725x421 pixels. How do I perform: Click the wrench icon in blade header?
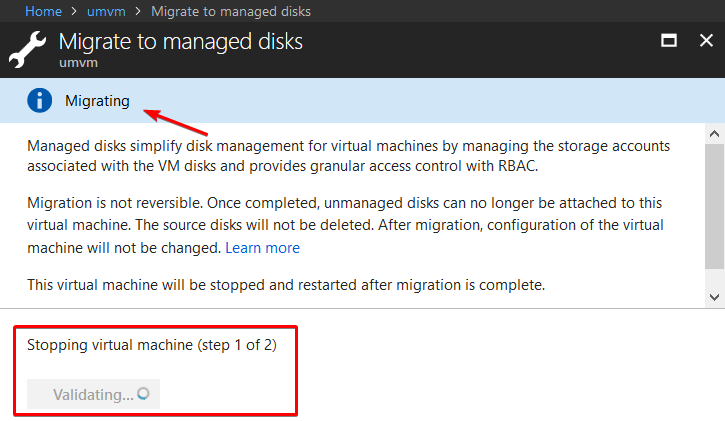pos(28,49)
